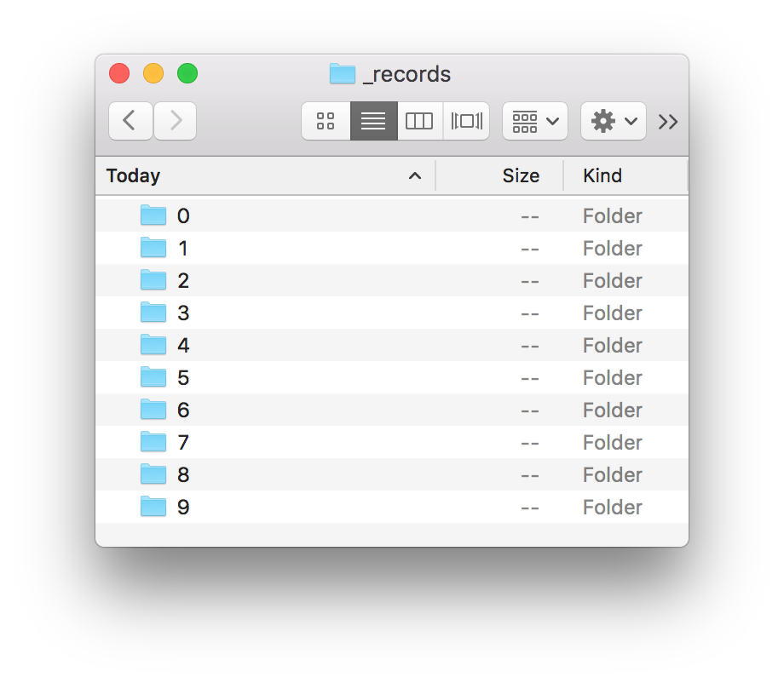
Task: Go forward to next folder
Action: pos(176,121)
